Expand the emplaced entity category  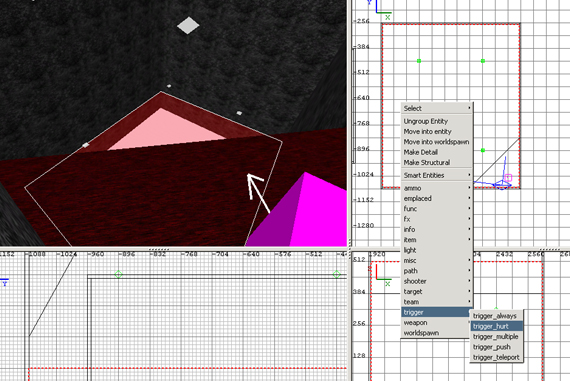coord(437,198)
